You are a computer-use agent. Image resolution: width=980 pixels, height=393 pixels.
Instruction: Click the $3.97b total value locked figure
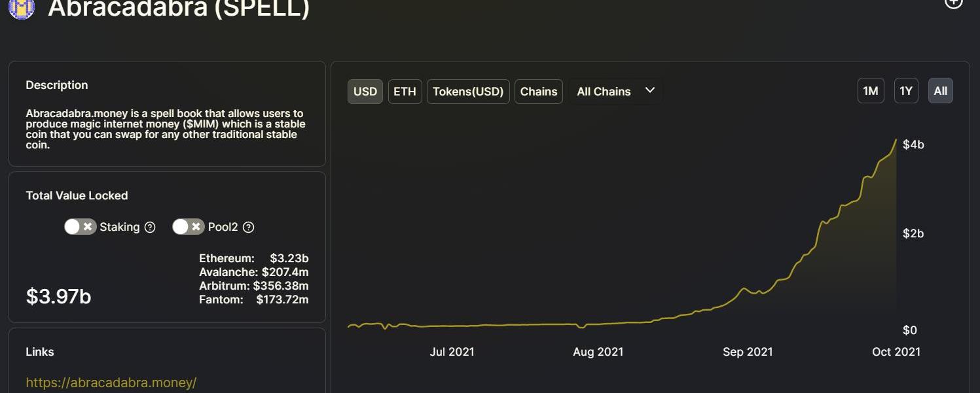[58, 297]
